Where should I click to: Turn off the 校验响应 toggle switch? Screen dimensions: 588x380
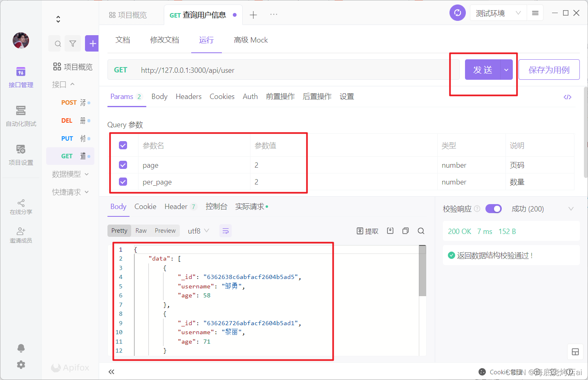[494, 209]
